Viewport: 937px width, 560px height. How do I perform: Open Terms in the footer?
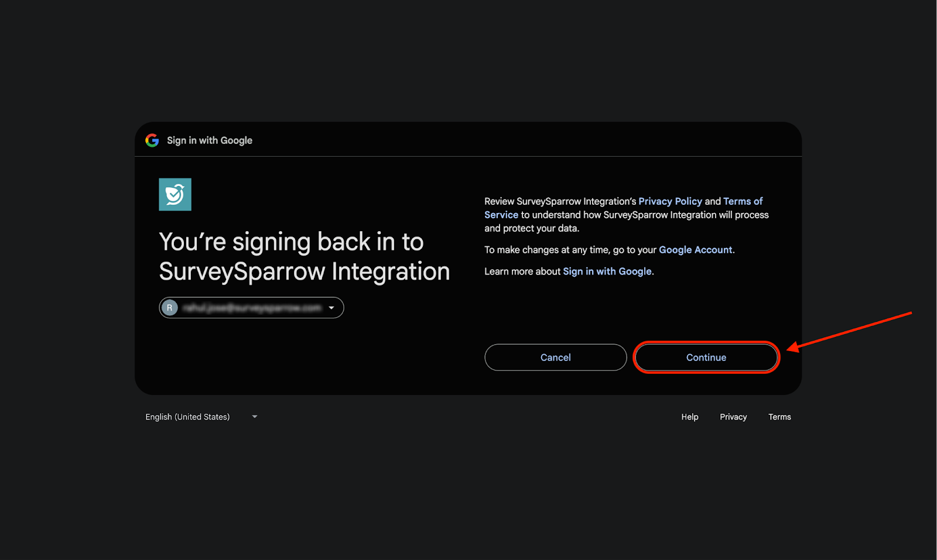[x=779, y=417]
